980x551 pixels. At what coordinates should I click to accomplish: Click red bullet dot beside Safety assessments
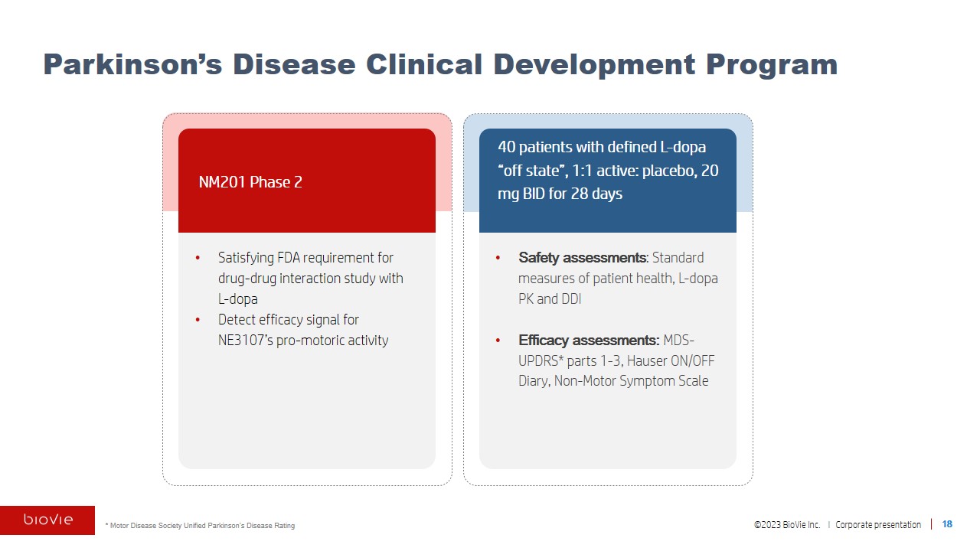click(x=499, y=259)
